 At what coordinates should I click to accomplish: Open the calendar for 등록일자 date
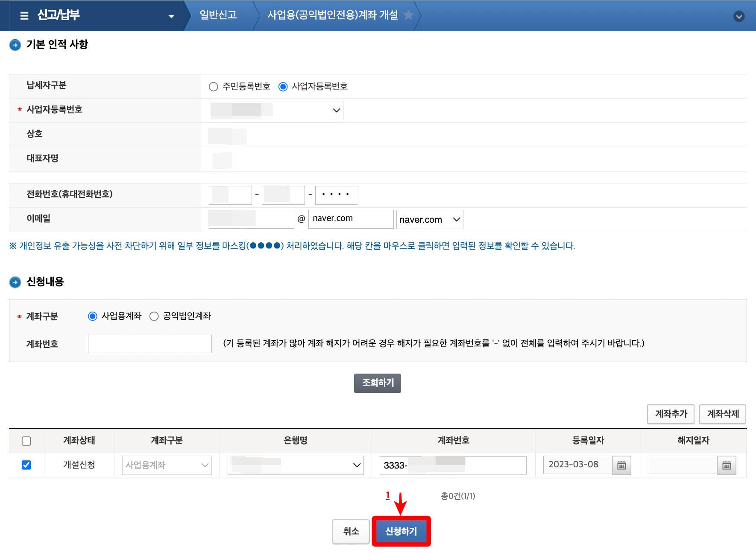622,465
